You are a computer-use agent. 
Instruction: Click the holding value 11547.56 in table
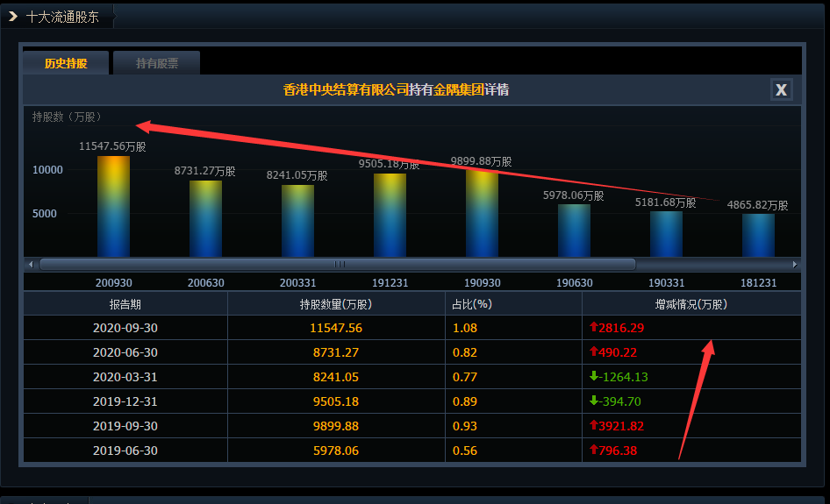336,328
